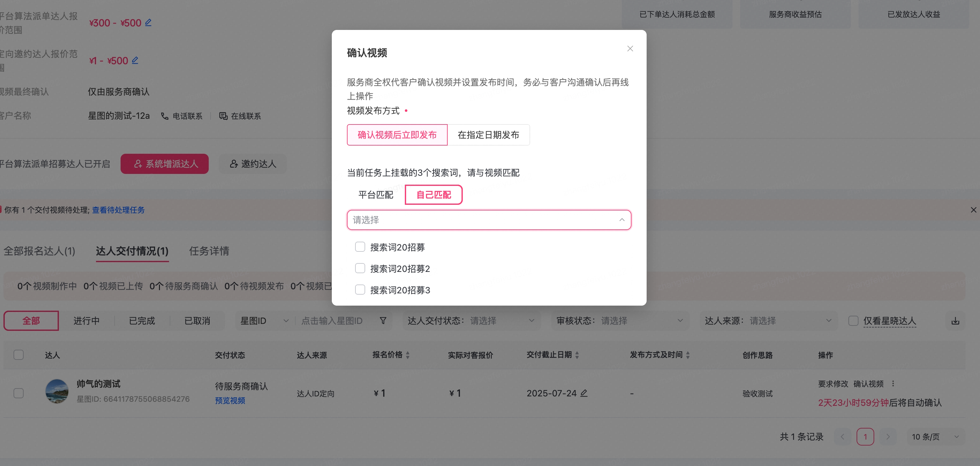
Task: Click the 查看待处理任务 link
Action: pos(118,210)
